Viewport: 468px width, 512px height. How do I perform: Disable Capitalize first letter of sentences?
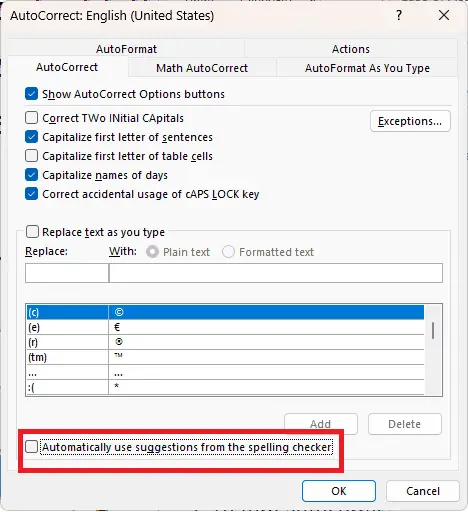[x=31, y=137]
